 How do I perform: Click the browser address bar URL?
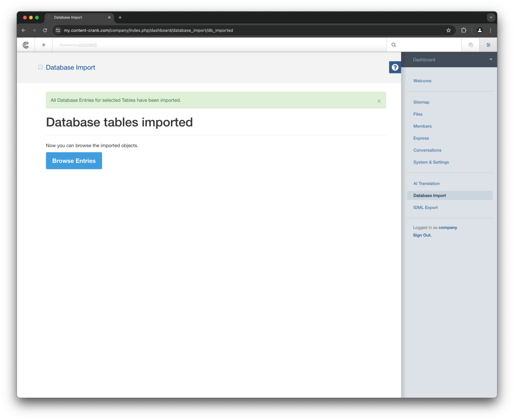(x=149, y=30)
